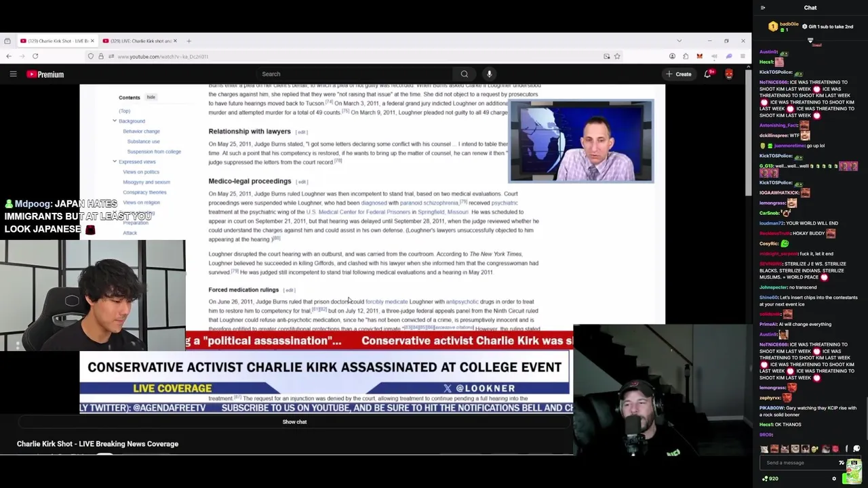This screenshot has width=868, height=488.
Task: Edit the 'Forced medication rulings' section
Action: coord(289,290)
